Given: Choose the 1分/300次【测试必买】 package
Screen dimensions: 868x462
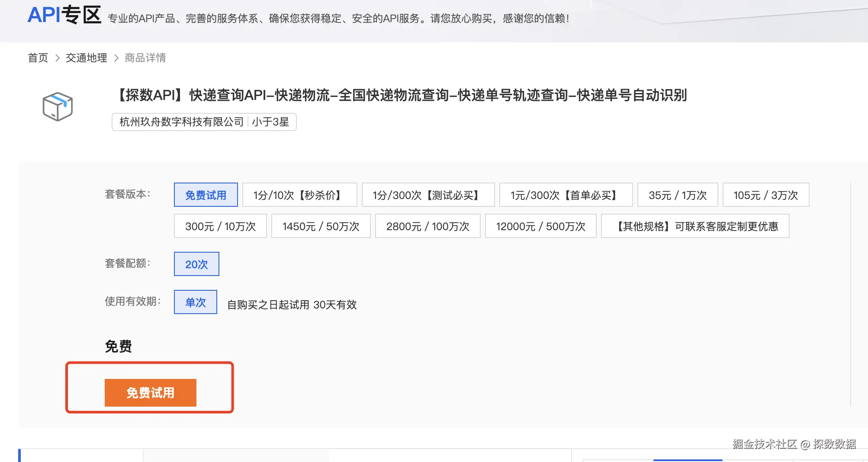Looking at the screenshot, I should click(x=428, y=195).
